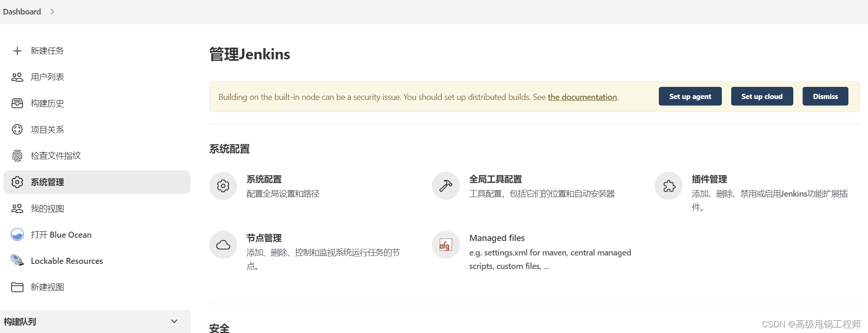Collapse the 构建队列 panel chevron

click(174, 321)
